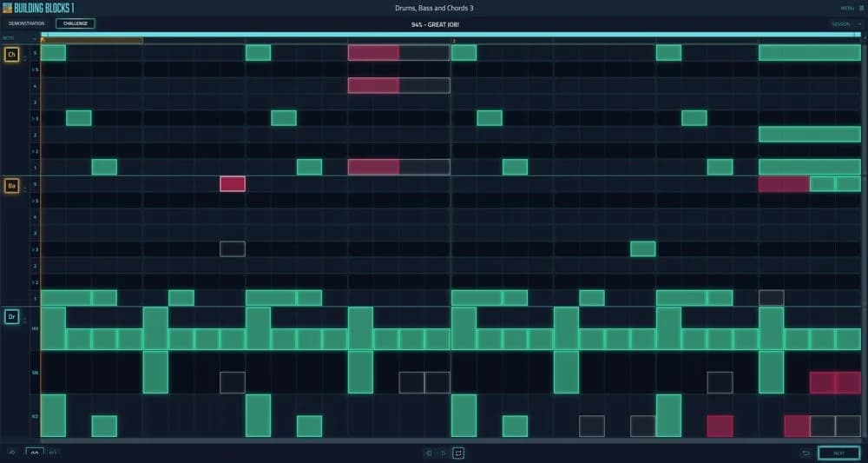868x463 pixels.
Task: Select the Dr drums track icon
Action: [x=11, y=317]
